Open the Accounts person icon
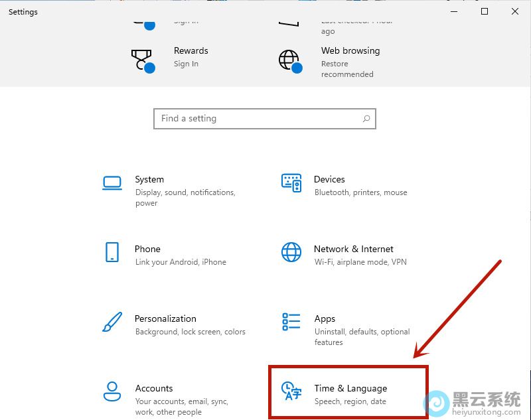531x420 pixels. 112,391
